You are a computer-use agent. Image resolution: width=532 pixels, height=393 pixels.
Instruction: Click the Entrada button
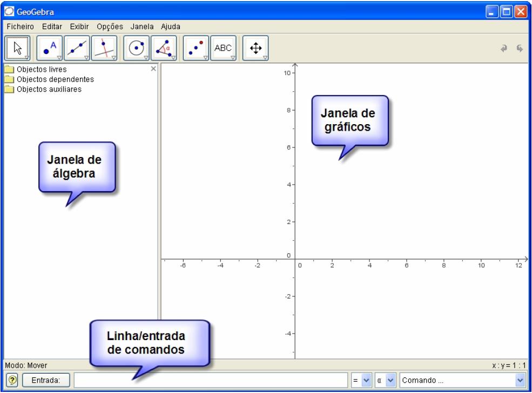coord(46,380)
